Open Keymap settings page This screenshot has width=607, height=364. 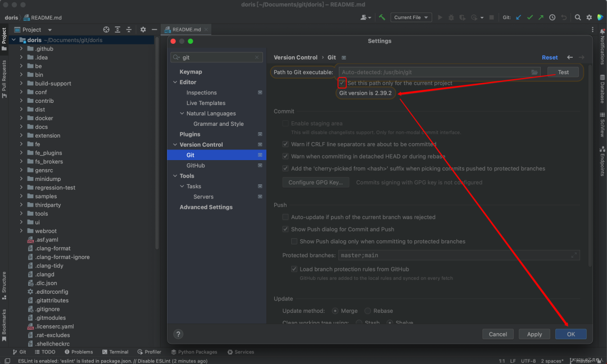191,72
